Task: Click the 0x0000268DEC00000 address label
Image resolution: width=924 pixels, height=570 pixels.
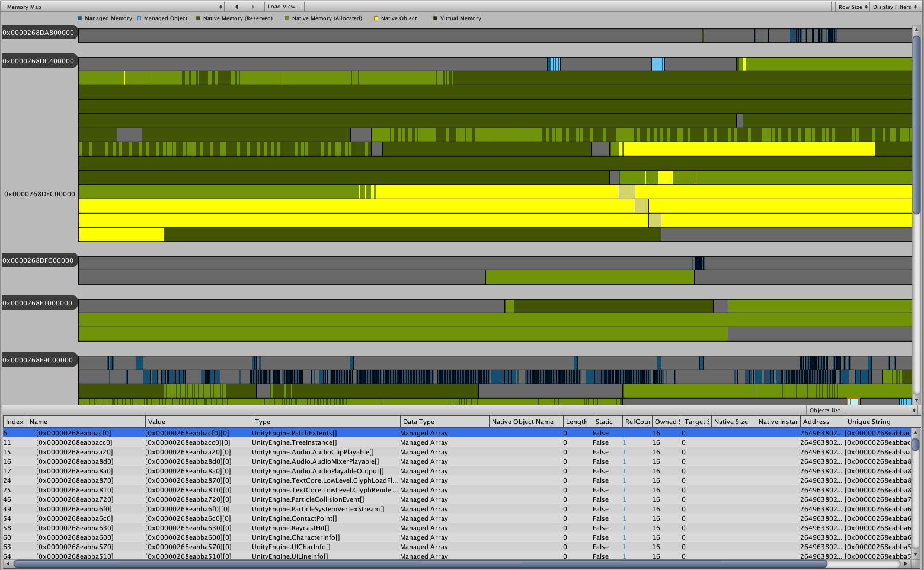Action: [x=40, y=194]
